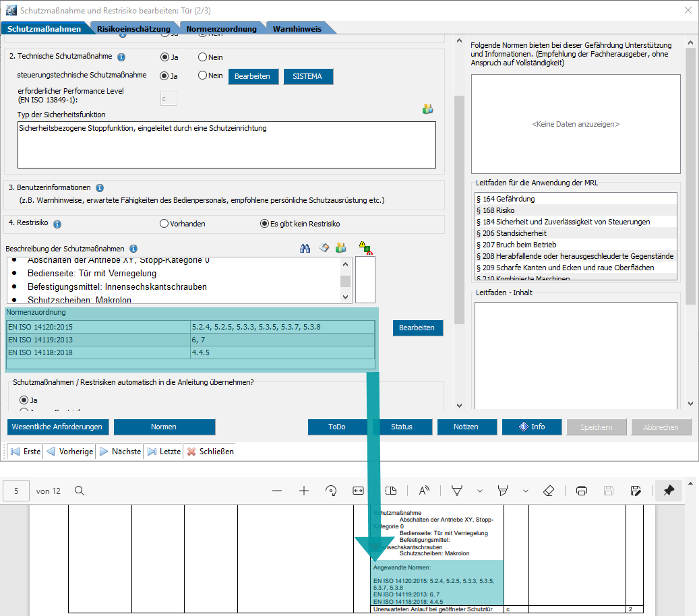Image resolution: width=699 pixels, height=616 pixels.
Task: Open the Warnhinweis tab
Action: (x=296, y=29)
